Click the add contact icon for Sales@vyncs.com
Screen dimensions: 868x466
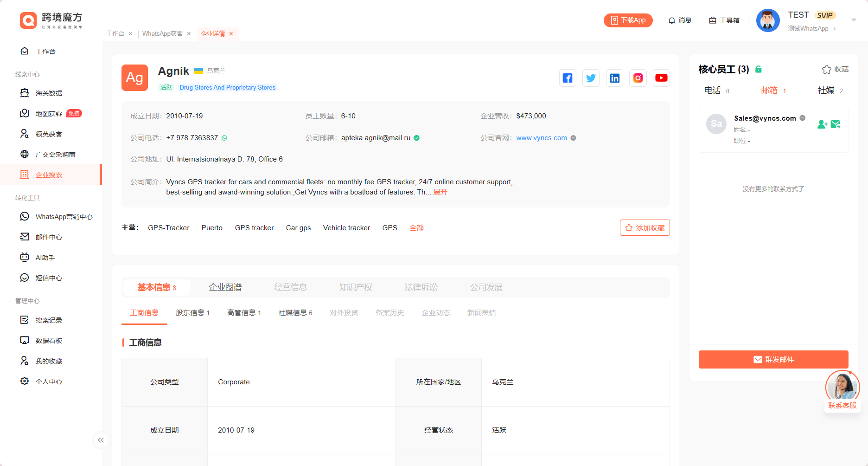(822, 124)
